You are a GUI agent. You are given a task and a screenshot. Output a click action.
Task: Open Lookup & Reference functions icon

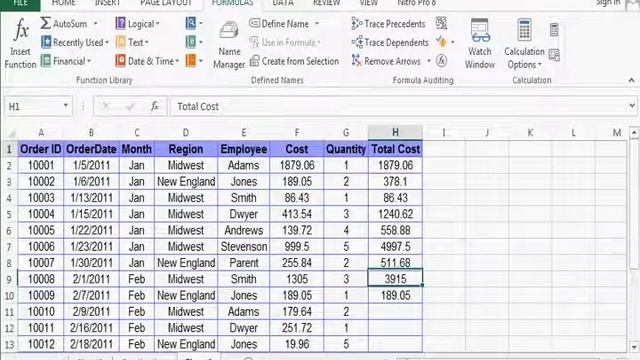(x=191, y=23)
